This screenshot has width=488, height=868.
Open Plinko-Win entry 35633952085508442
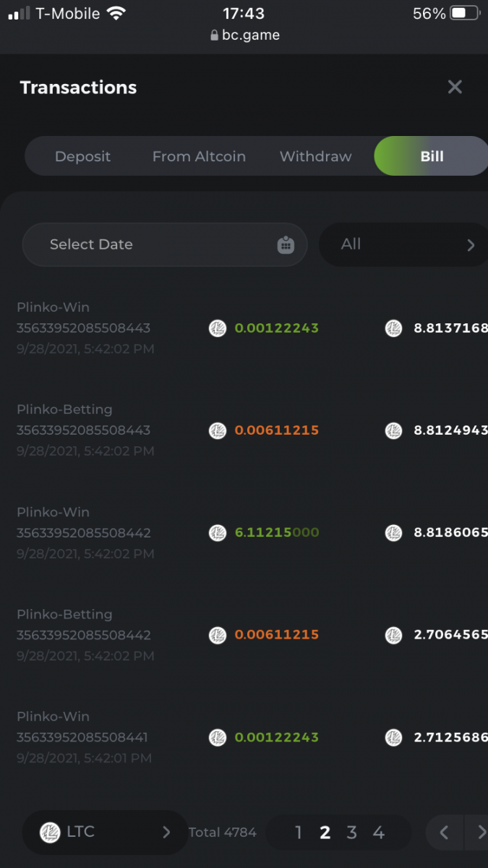coord(85,532)
